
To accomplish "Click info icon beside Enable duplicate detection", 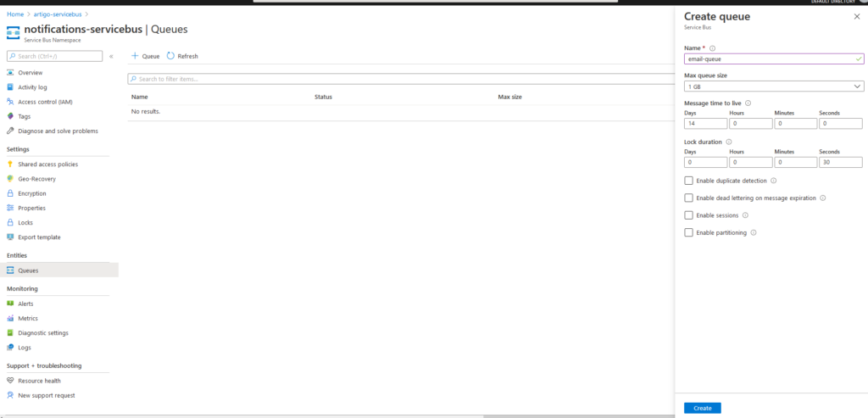I will coord(773,181).
